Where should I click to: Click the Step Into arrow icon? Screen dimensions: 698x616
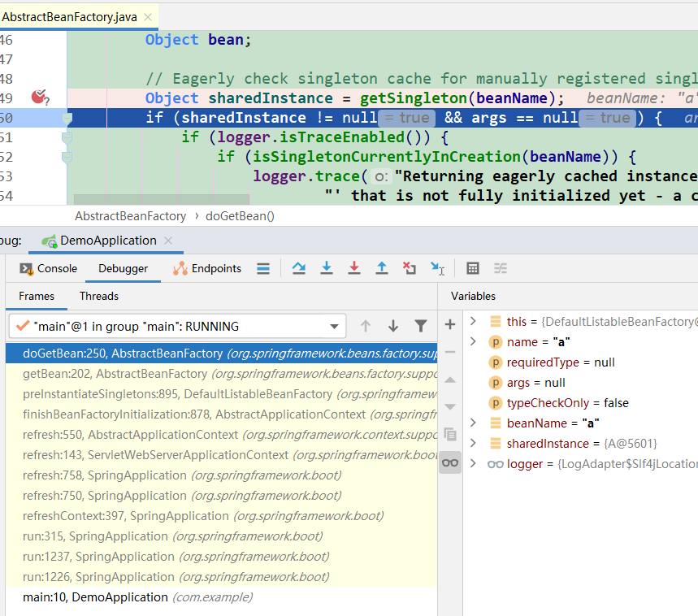point(327,268)
